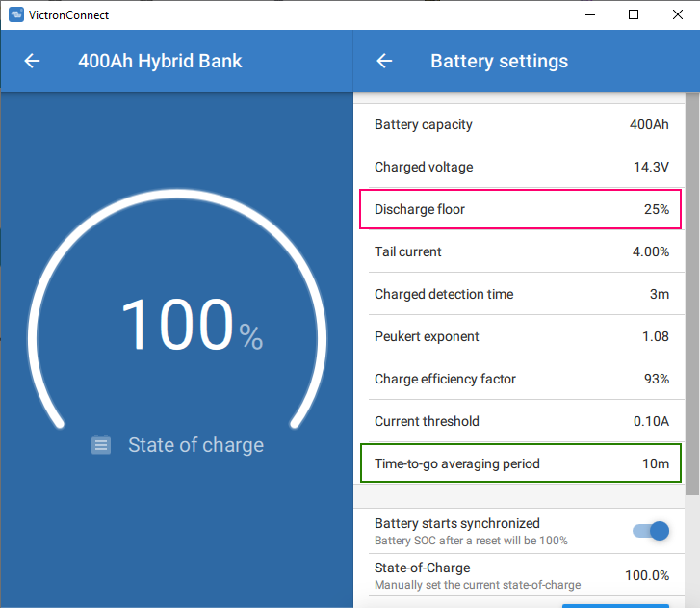Viewport: 700px width, 608px height.
Task: Open Charge efficiency factor setting
Action: (521, 380)
